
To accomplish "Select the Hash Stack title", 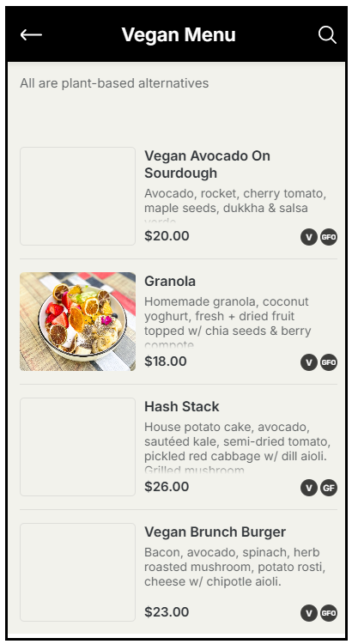I will 181,407.
